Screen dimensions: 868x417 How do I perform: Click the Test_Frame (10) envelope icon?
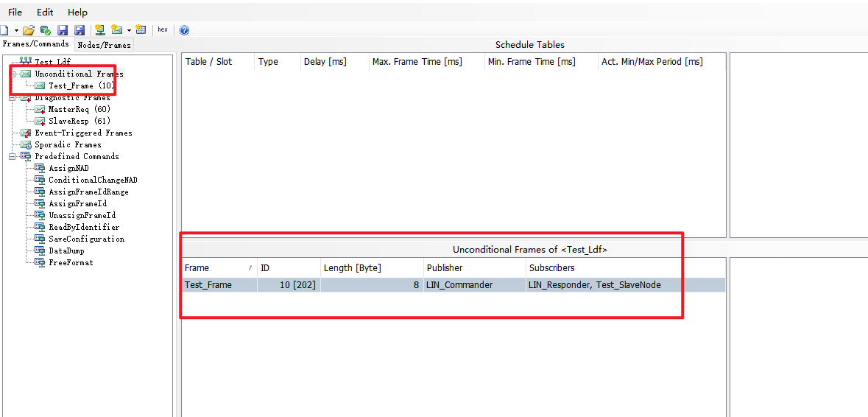coord(40,86)
